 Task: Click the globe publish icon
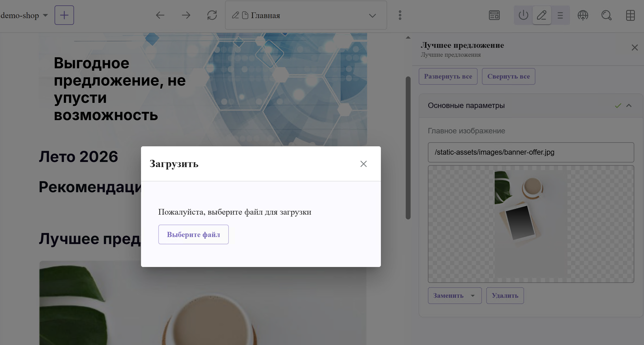click(583, 15)
